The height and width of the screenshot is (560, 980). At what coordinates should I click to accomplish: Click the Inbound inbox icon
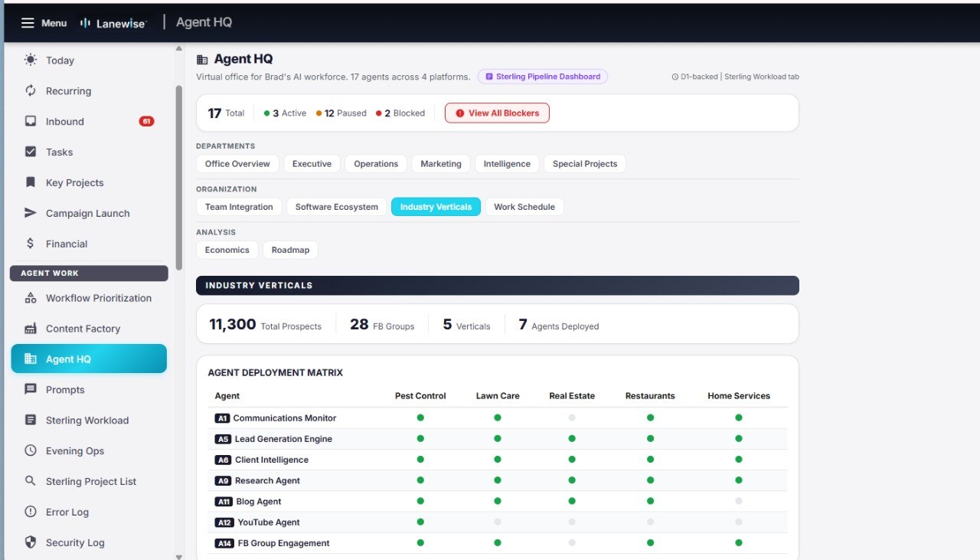pos(31,121)
